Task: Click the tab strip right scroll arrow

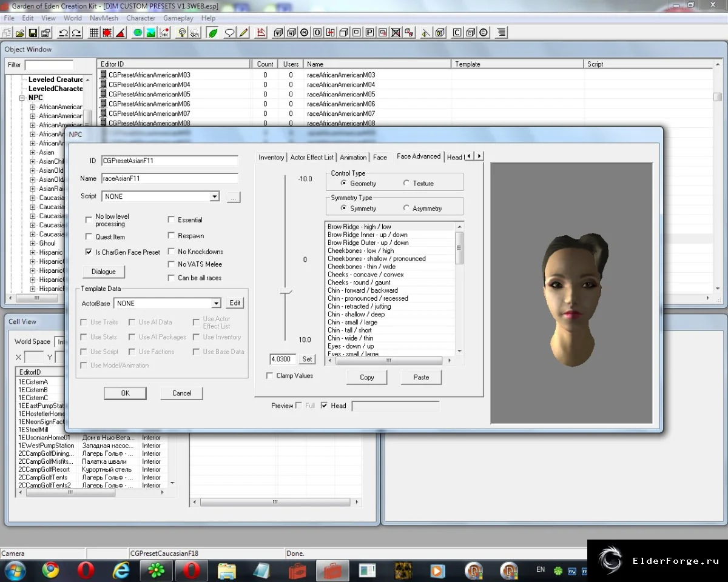Action: (479, 156)
